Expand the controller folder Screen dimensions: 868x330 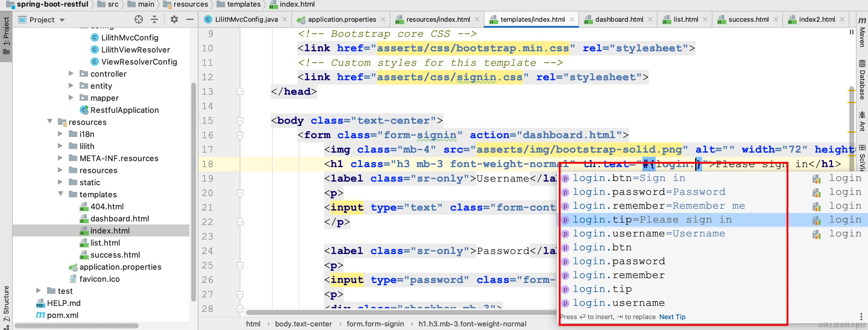71,74
